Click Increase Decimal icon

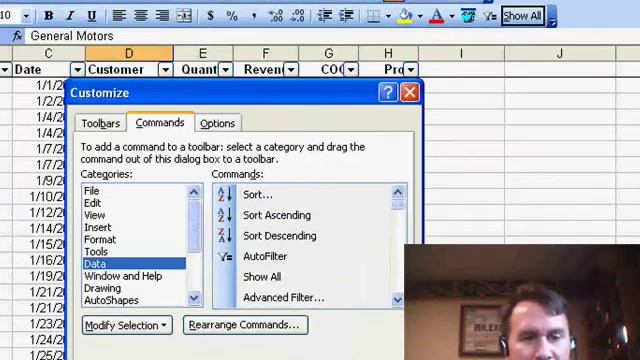(276, 16)
